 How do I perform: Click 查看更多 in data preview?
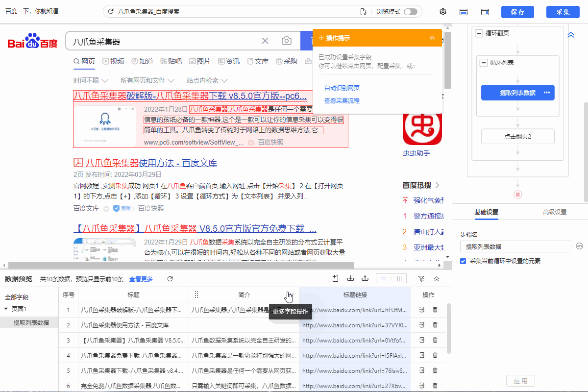click(141, 279)
